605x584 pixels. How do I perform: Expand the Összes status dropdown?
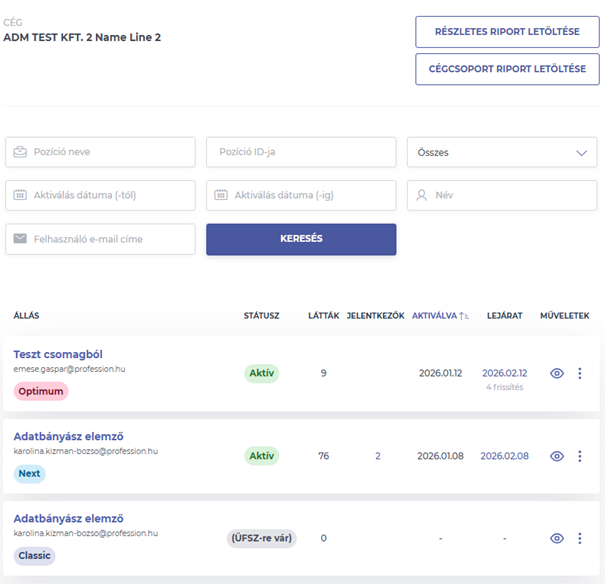581,153
